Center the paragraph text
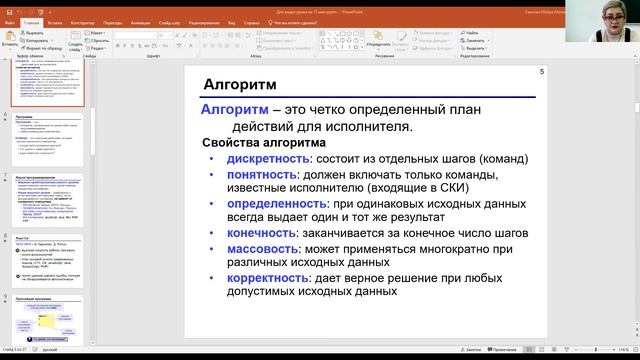This screenshot has height=360, width=640. pyautogui.click(x=213, y=46)
